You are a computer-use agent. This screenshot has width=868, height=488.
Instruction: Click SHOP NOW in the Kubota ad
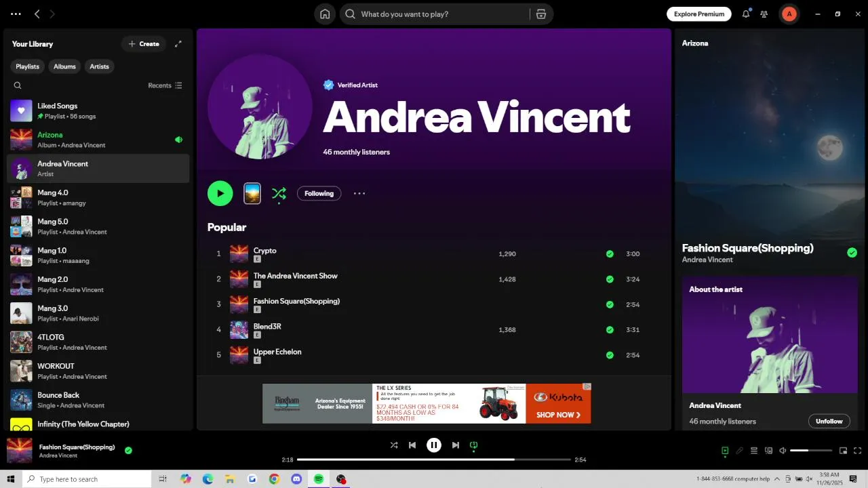coord(558,415)
